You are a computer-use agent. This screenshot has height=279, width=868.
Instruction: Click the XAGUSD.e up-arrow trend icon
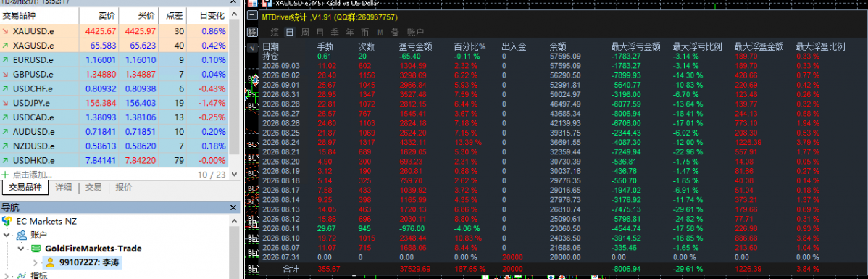click(6, 46)
